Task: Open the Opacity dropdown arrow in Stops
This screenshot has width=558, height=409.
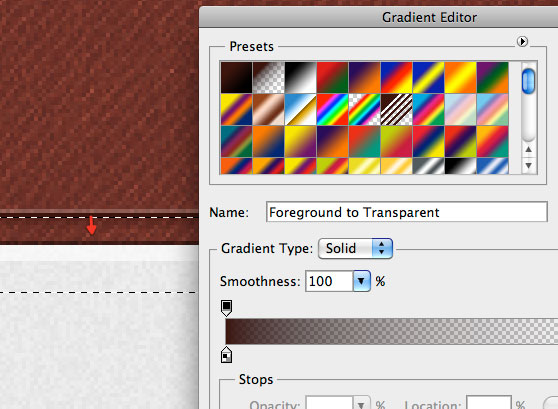Action: click(x=362, y=404)
